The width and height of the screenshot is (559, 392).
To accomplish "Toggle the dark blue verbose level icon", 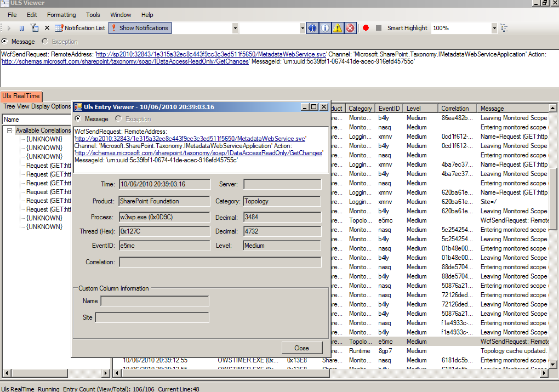I will pos(312,28).
